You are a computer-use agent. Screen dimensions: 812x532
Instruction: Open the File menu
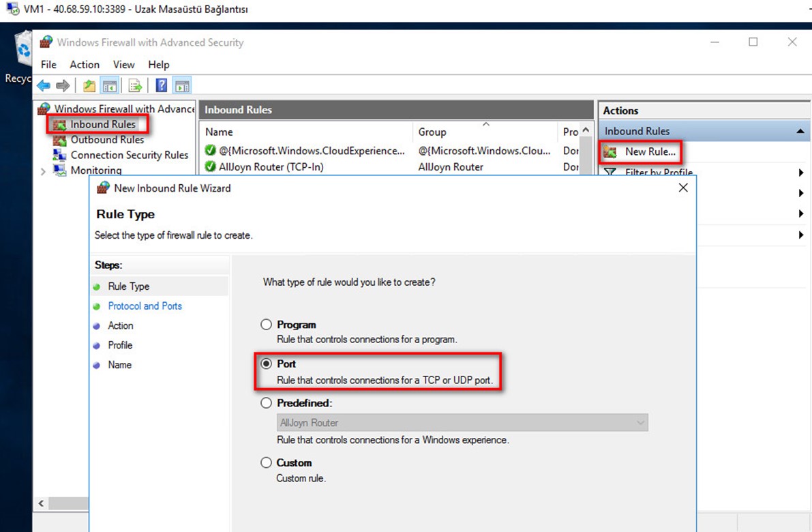click(48, 64)
